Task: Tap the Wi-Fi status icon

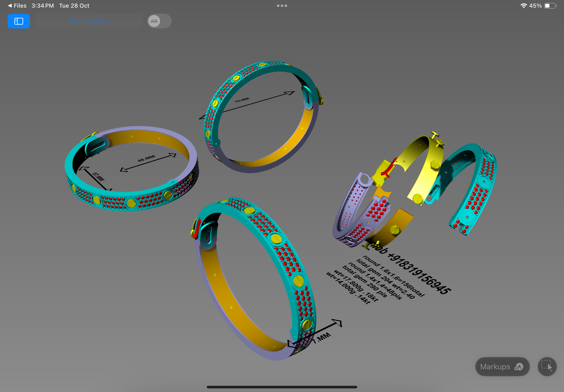Action: point(523,6)
